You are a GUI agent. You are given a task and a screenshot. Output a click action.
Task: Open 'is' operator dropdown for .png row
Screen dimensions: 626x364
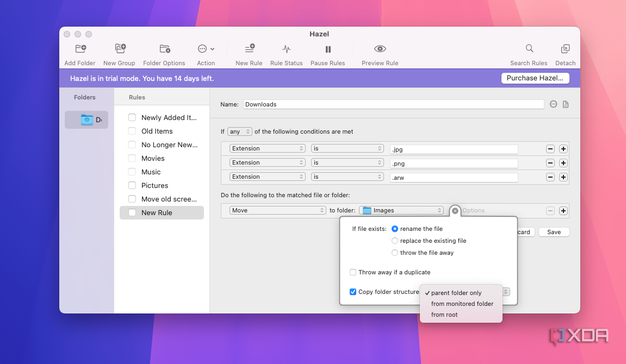pyautogui.click(x=348, y=162)
